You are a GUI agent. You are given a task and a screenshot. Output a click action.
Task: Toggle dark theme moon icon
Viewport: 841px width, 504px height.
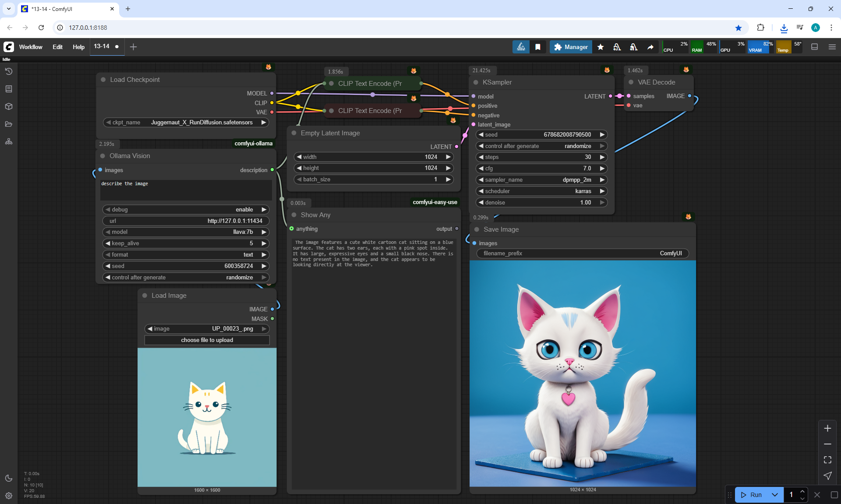click(x=9, y=478)
